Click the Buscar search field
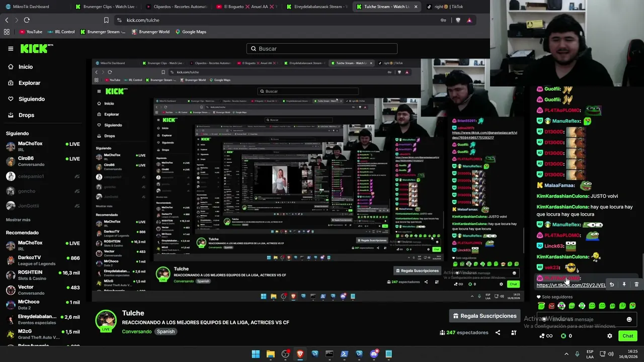Image resolution: width=644 pixels, height=362 pixels. coord(322,49)
